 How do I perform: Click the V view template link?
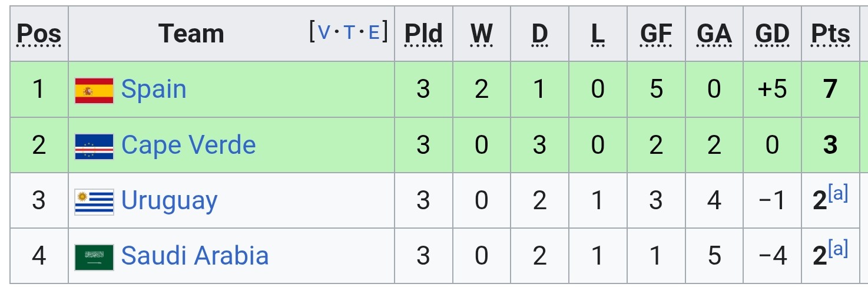click(x=324, y=32)
